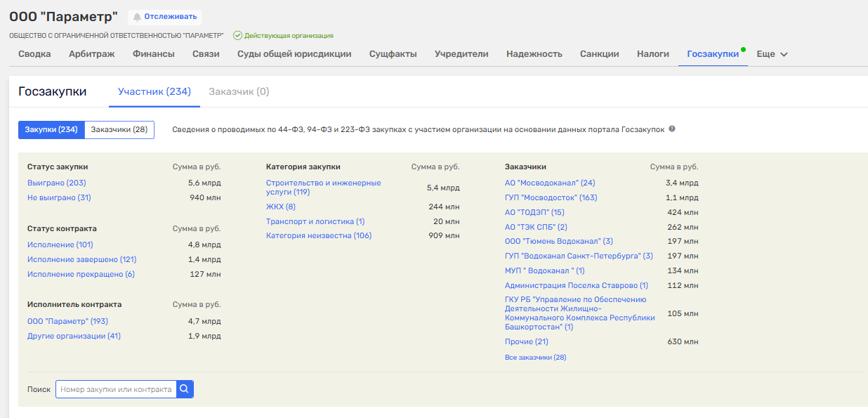Image resolution: width=868 pixels, height=418 pixels.
Task: Click Строительство и инженерные услуги (119)
Action: [x=323, y=188]
